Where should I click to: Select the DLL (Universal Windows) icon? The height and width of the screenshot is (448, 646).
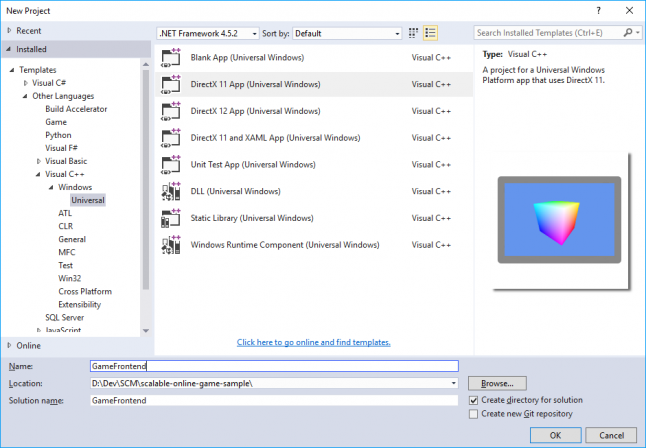click(x=170, y=190)
